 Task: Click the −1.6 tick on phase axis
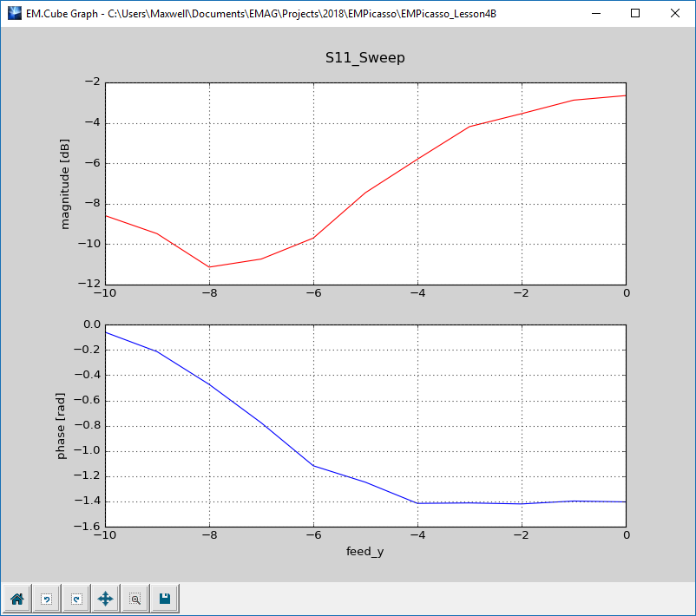(x=87, y=527)
